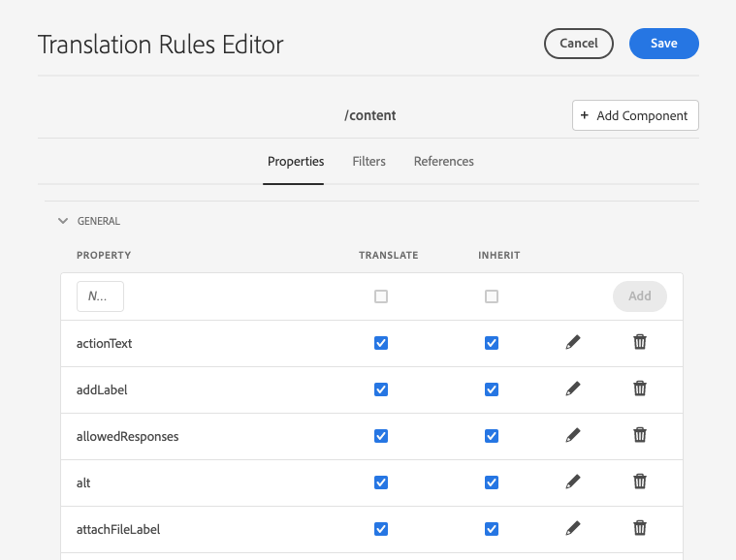
Task: Delete the allowedResponses property
Action: [x=640, y=435]
